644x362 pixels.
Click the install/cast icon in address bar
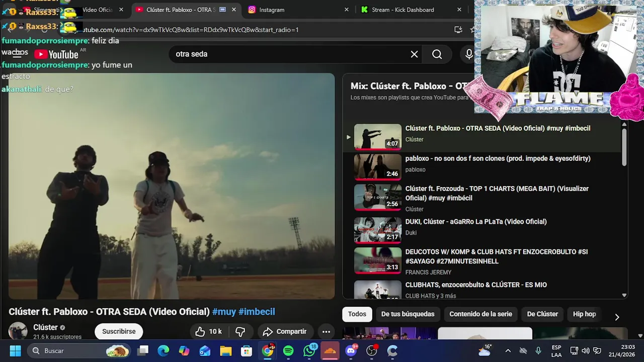click(458, 30)
